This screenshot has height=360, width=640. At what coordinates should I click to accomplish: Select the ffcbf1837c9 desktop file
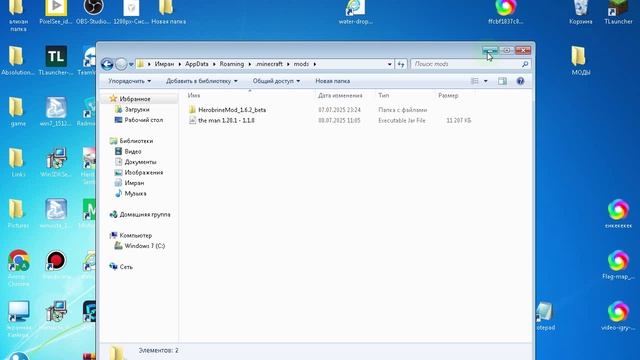[x=506, y=12]
